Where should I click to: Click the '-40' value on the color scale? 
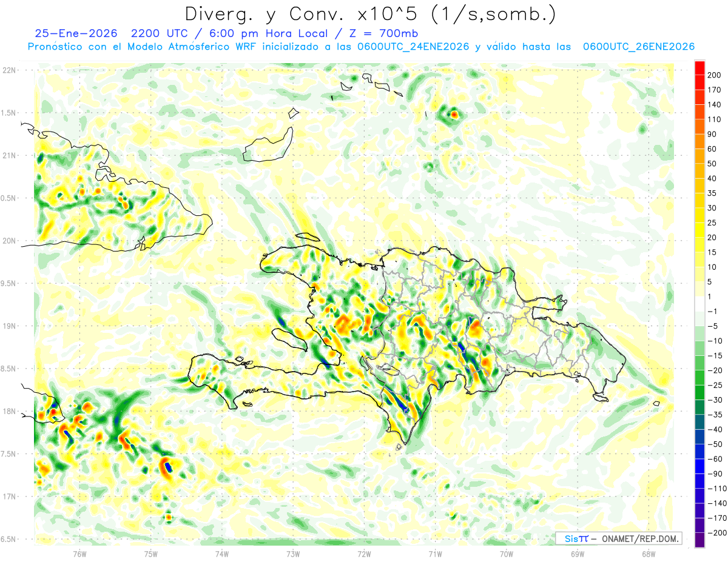pyautogui.click(x=715, y=430)
